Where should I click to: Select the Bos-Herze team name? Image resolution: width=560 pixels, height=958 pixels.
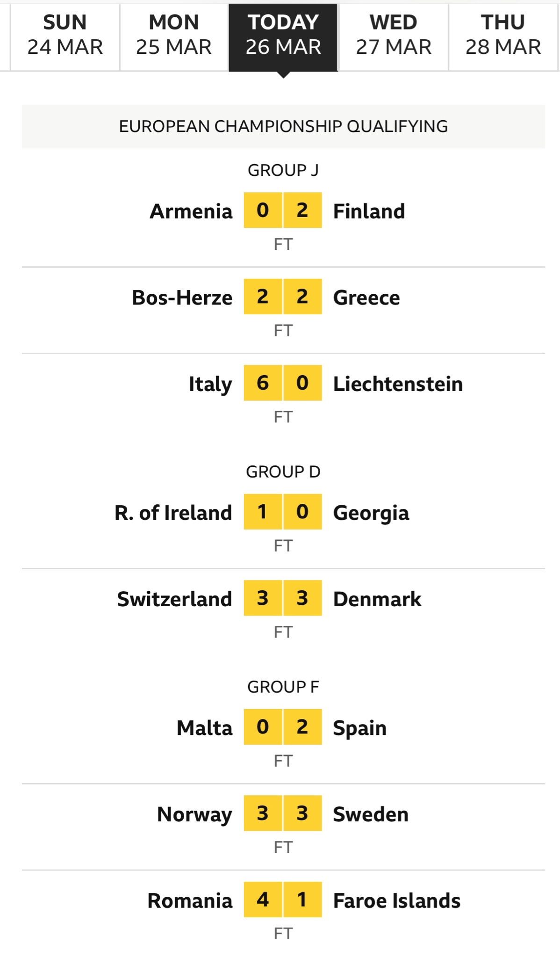(x=182, y=298)
